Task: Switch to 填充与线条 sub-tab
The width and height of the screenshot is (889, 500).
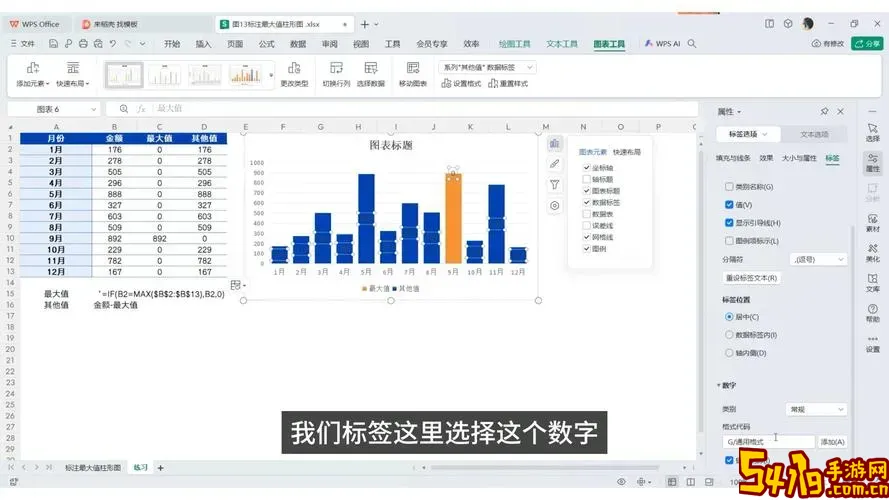Action: 733,158
